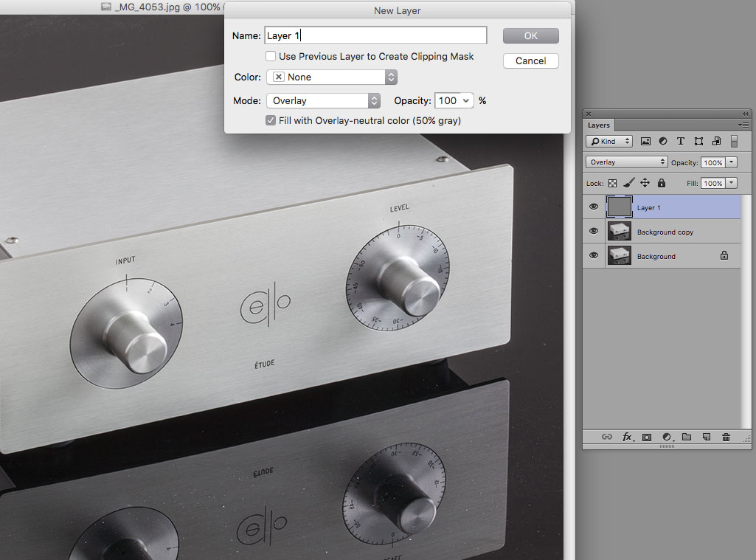Filter layers by shape layers icon
Image resolution: width=756 pixels, height=560 pixels.
tap(698, 142)
